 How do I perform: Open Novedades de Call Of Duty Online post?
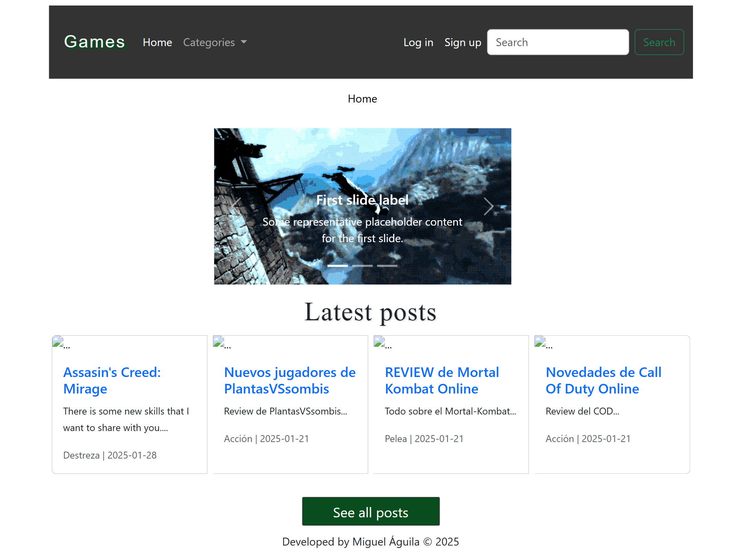pyautogui.click(x=603, y=380)
